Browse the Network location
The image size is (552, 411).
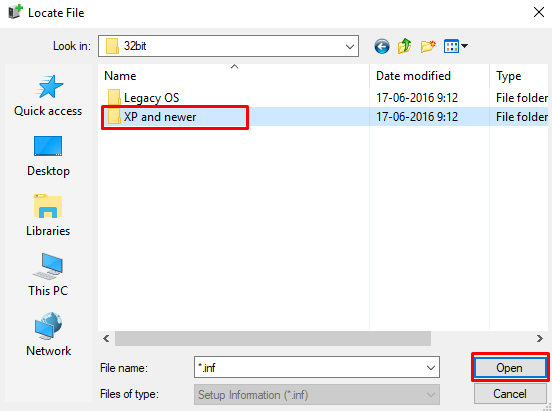[48, 335]
